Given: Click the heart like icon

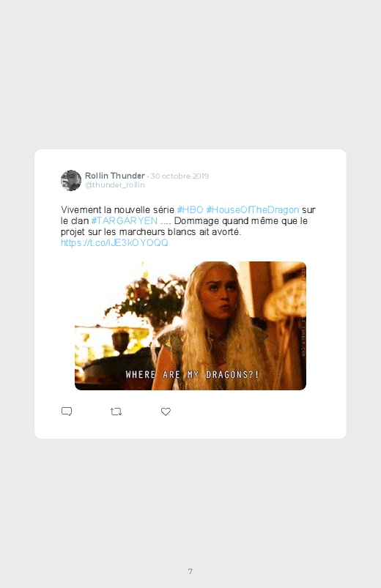Looking at the screenshot, I should pyautogui.click(x=166, y=412).
